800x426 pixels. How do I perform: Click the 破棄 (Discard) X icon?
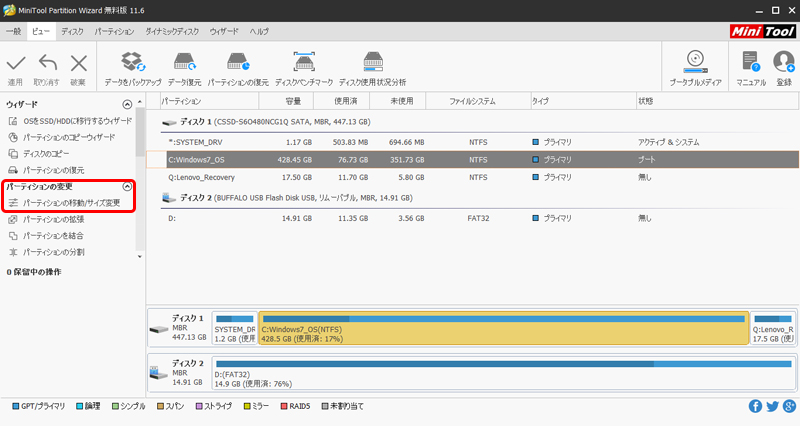click(x=79, y=63)
